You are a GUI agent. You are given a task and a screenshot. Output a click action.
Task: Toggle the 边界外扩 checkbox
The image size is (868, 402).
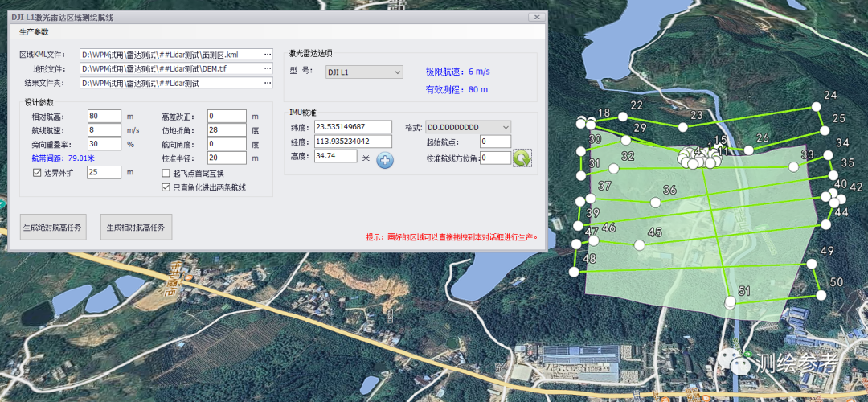37,173
